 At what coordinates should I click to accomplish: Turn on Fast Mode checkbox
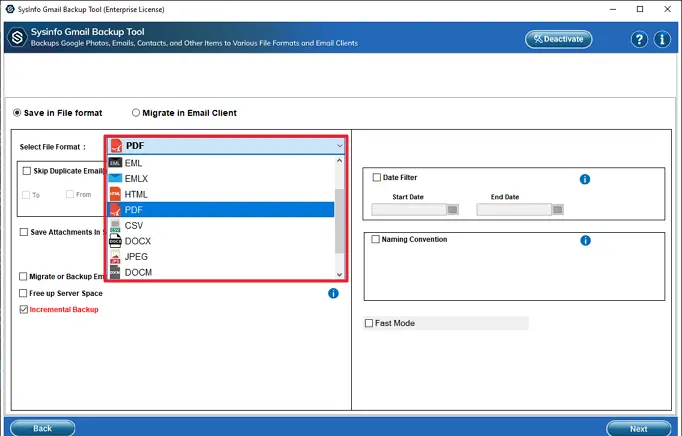pyautogui.click(x=369, y=323)
